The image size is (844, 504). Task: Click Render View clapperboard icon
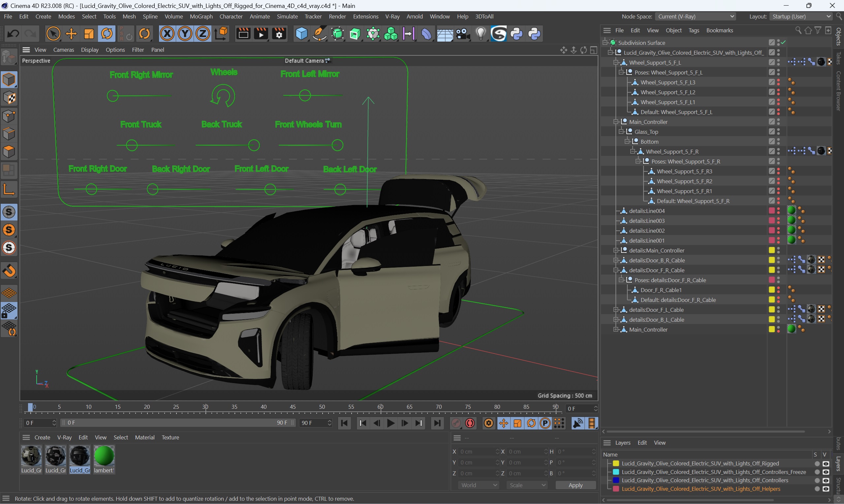(243, 34)
